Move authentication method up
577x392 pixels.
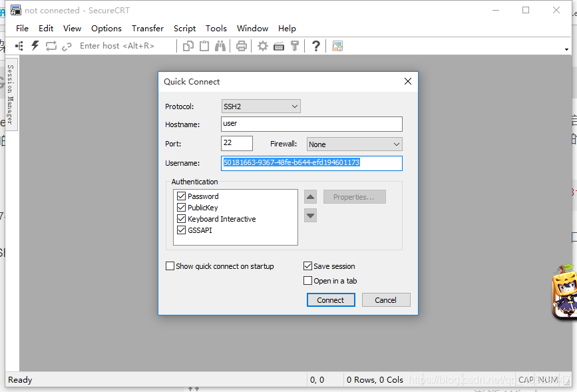[311, 197]
